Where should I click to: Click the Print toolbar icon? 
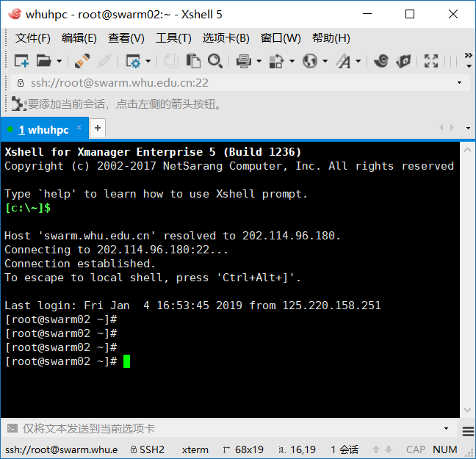point(244,61)
